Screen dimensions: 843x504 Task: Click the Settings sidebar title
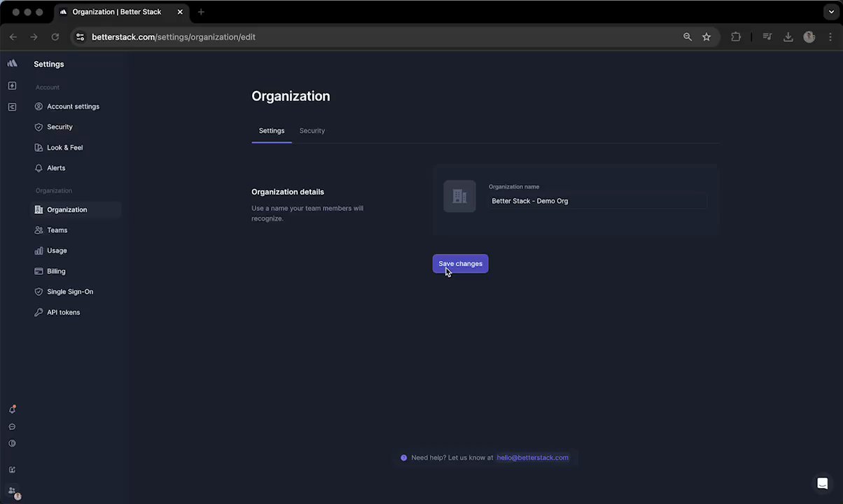coord(49,64)
